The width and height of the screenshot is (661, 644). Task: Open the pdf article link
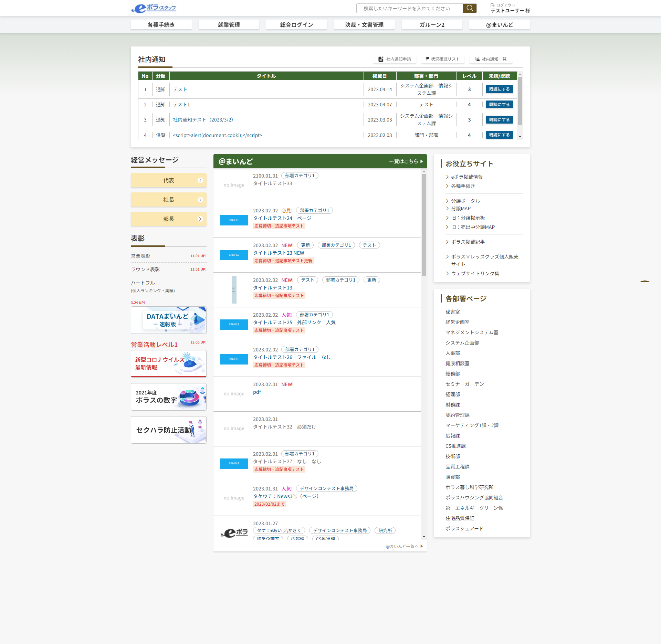pyautogui.click(x=257, y=392)
